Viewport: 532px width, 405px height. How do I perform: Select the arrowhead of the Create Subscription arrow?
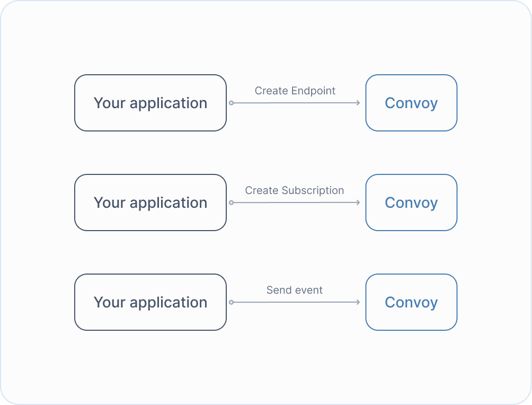(x=359, y=202)
